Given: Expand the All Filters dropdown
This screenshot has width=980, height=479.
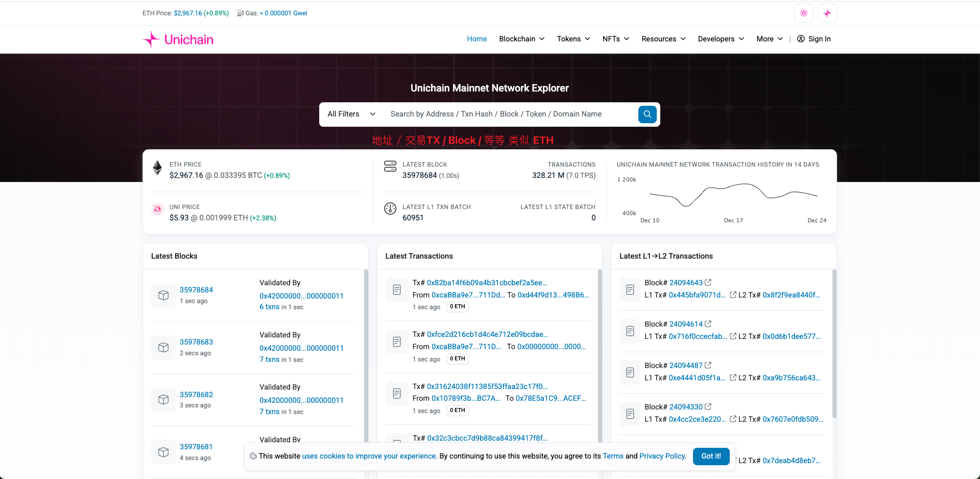Looking at the screenshot, I should [x=351, y=114].
